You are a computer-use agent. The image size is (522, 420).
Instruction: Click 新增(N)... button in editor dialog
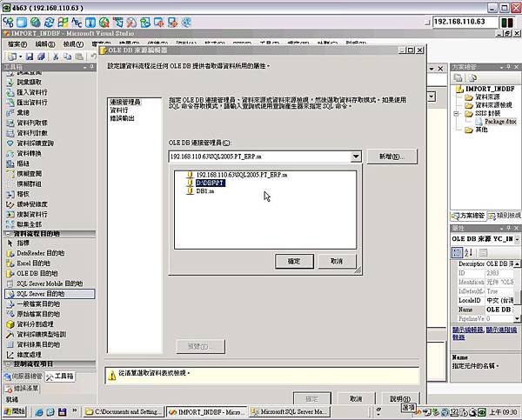click(391, 157)
